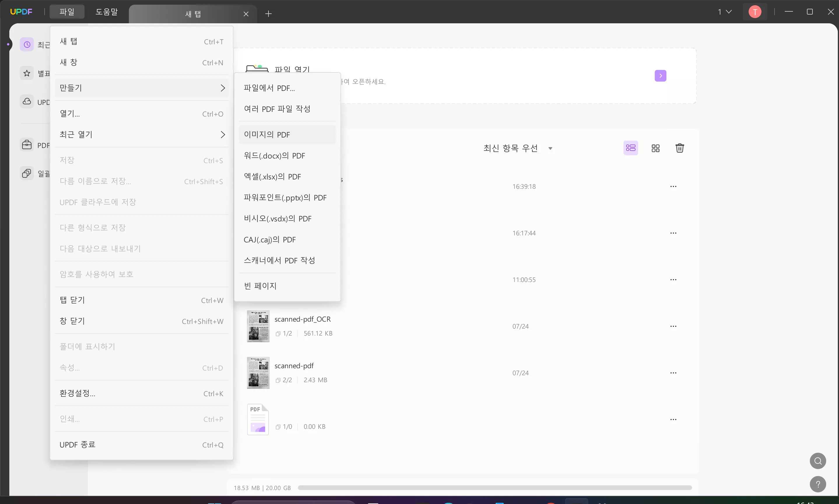Open the PDF toolbox briefcase icon
839x504 pixels.
pyautogui.click(x=27, y=145)
